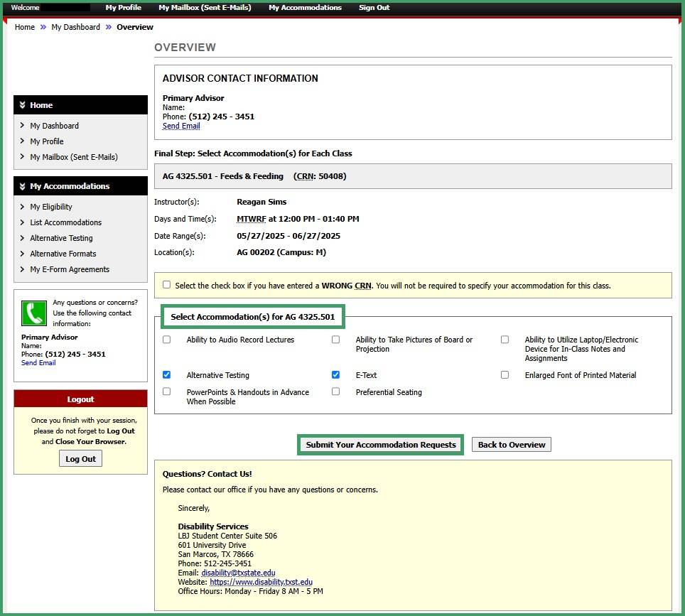Collapse the My Accommodations sidebar double-chevron
This screenshot has height=616, width=685.
[22, 186]
